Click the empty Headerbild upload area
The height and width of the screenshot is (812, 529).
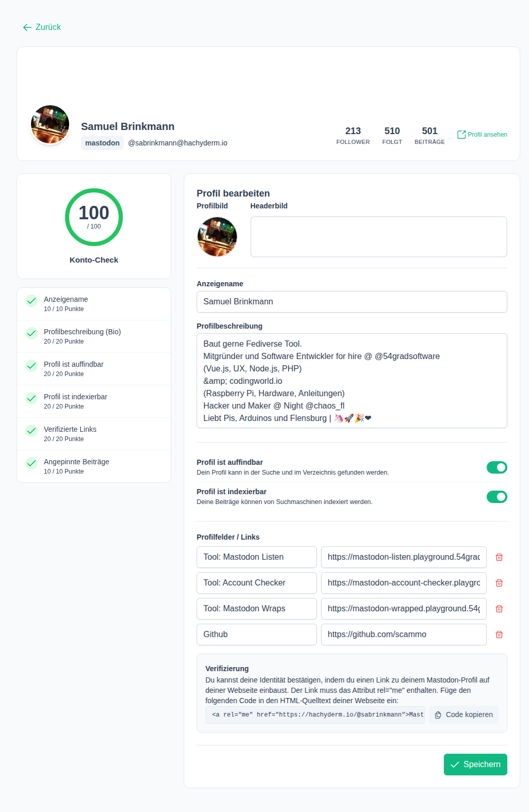tap(378, 237)
